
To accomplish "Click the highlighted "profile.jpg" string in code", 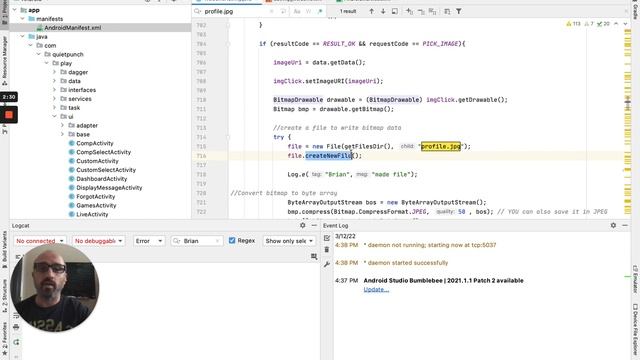I will [x=441, y=146].
